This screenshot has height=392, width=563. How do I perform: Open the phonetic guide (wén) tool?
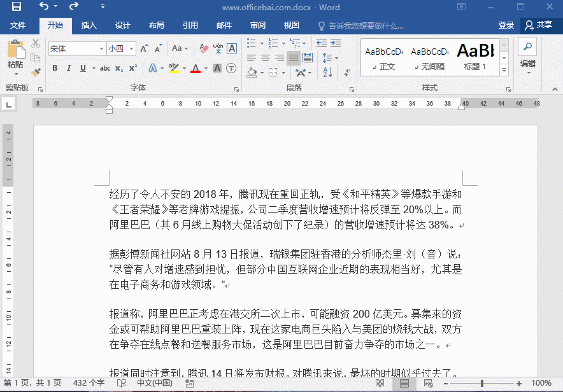pyautogui.click(x=218, y=48)
